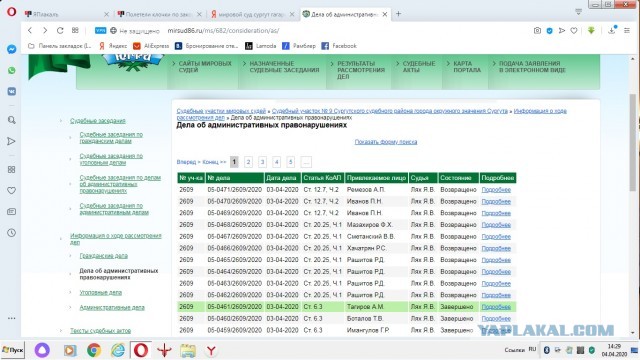This screenshot has width=640, height=360.
Task: Open Подробнее for case 05-0461/2609/2020
Action: tap(496, 307)
